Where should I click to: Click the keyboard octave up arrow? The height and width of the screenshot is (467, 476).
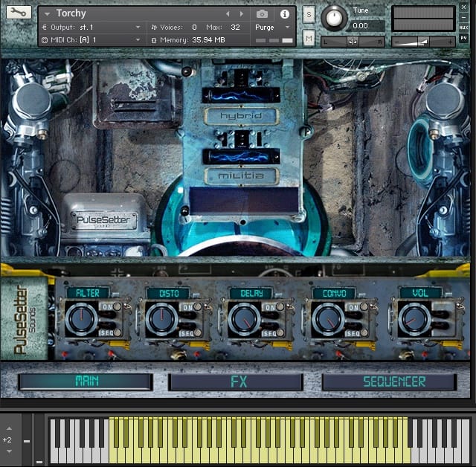tap(7, 428)
